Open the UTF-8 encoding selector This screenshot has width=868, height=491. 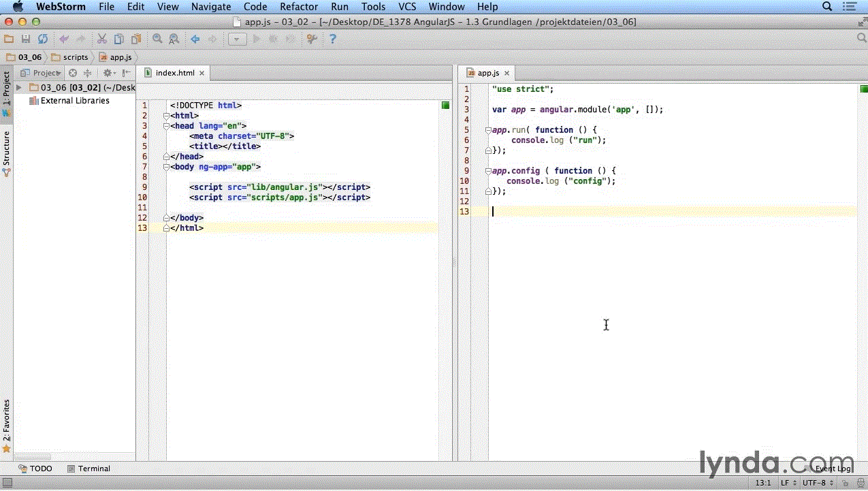tap(818, 483)
